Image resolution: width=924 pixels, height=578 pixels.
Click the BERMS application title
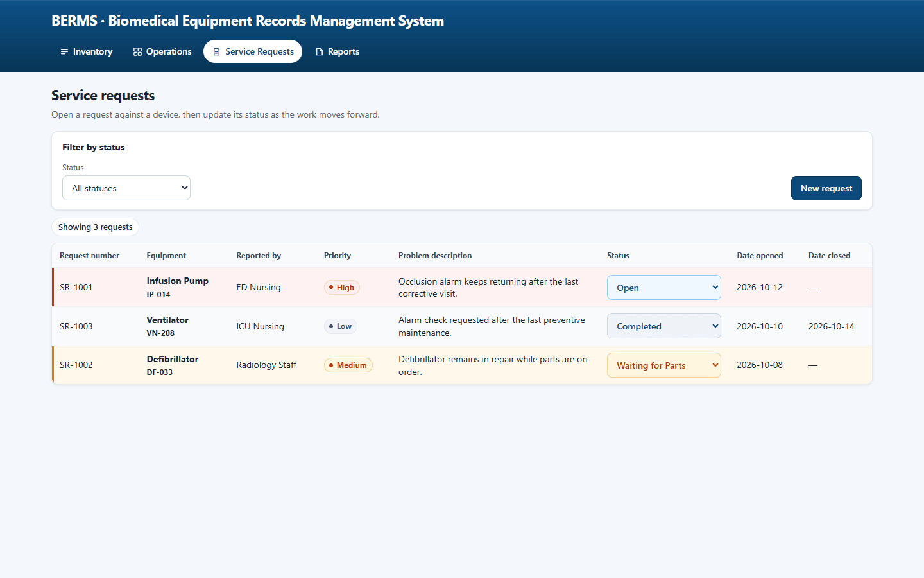click(248, 21)
